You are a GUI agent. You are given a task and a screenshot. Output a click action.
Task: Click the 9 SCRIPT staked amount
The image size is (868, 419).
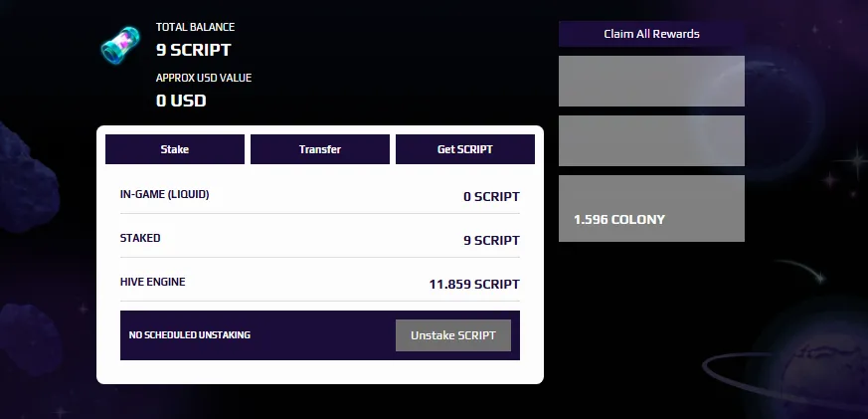(491, 241)
